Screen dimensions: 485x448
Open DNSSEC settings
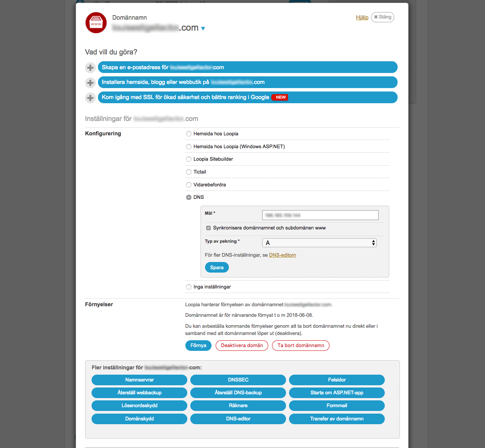coord(238,380)
